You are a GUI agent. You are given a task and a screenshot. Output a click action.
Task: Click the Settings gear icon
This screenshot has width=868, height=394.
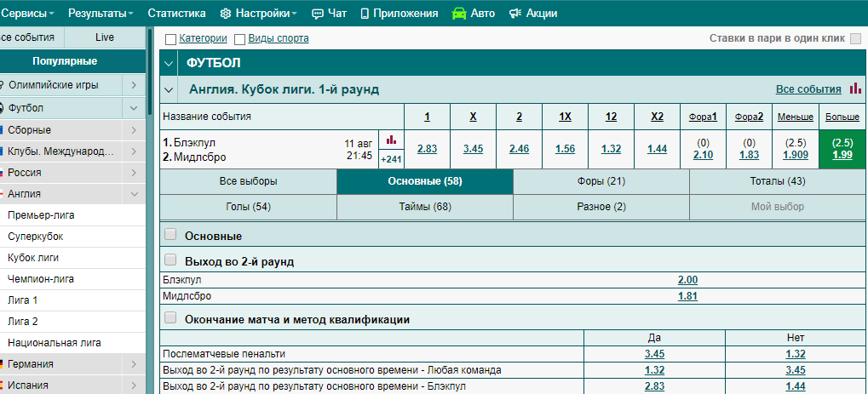(226, 14)
